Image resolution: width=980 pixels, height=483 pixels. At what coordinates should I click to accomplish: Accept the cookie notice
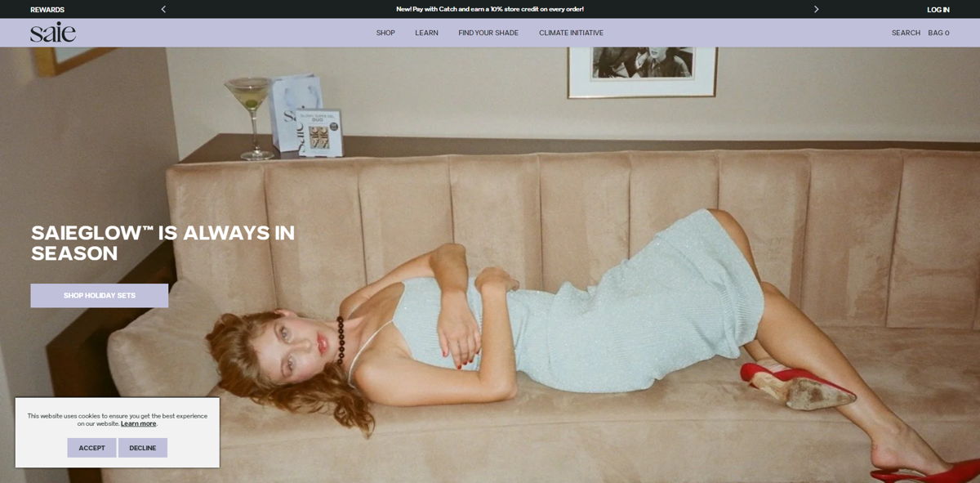pyautogui.click(x=92, y=448)
